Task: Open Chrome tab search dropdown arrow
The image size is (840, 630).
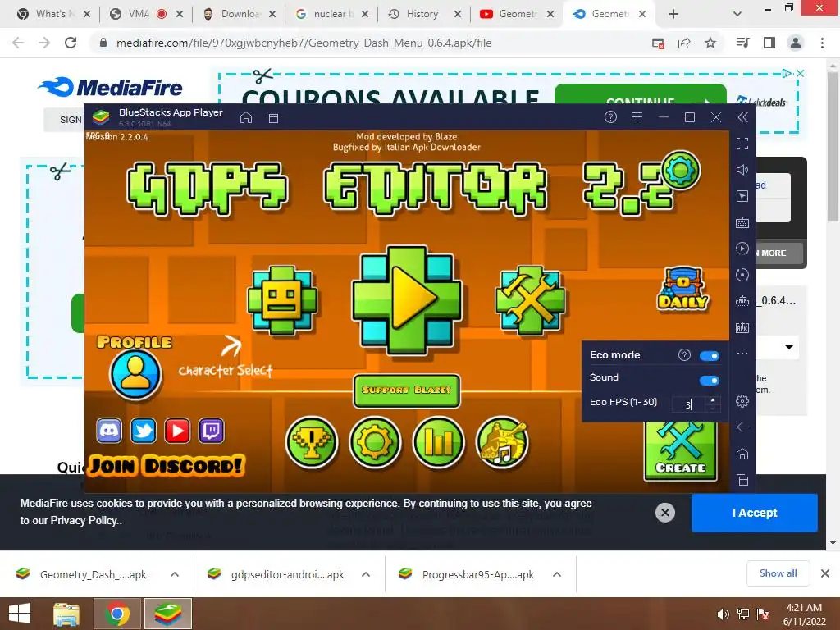Action: click(x=737, y=14)
